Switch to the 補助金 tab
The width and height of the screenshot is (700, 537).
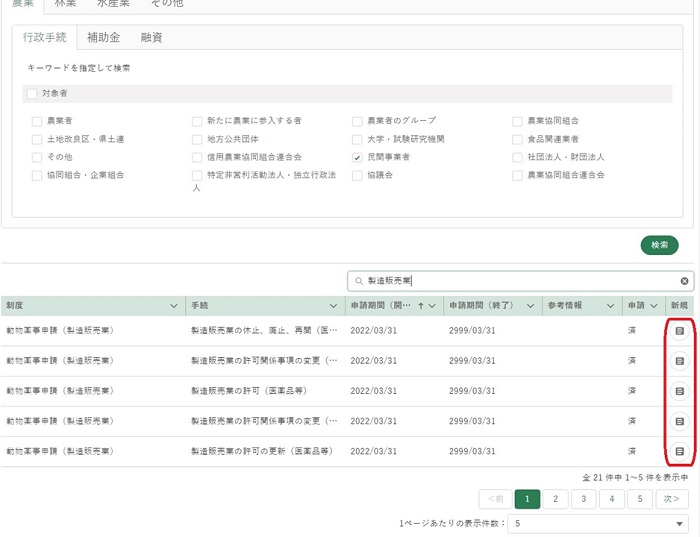tap(103, 38)
